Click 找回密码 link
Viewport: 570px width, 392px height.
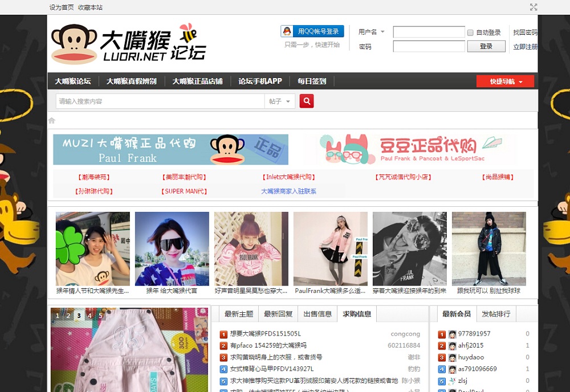click(526, 32)
